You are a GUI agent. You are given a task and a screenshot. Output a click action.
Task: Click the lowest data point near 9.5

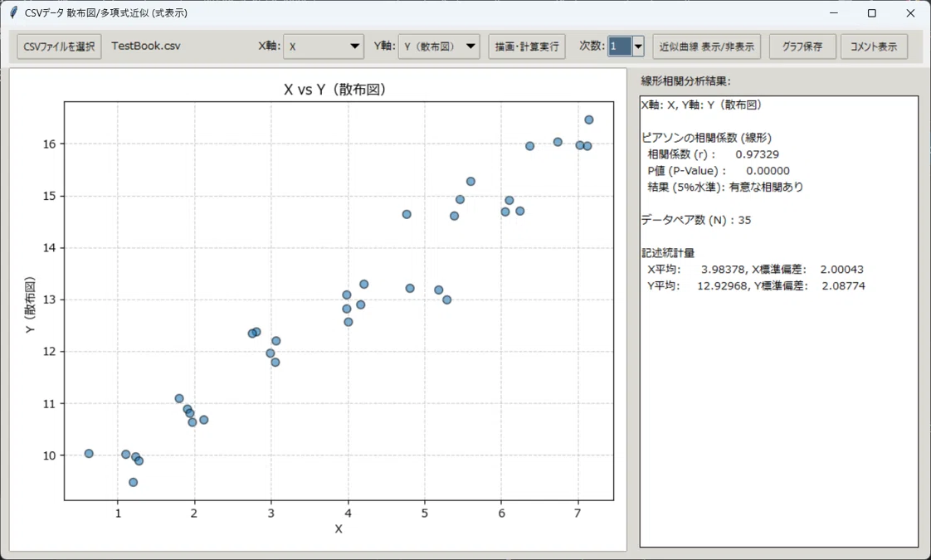(x=133, y=482)
